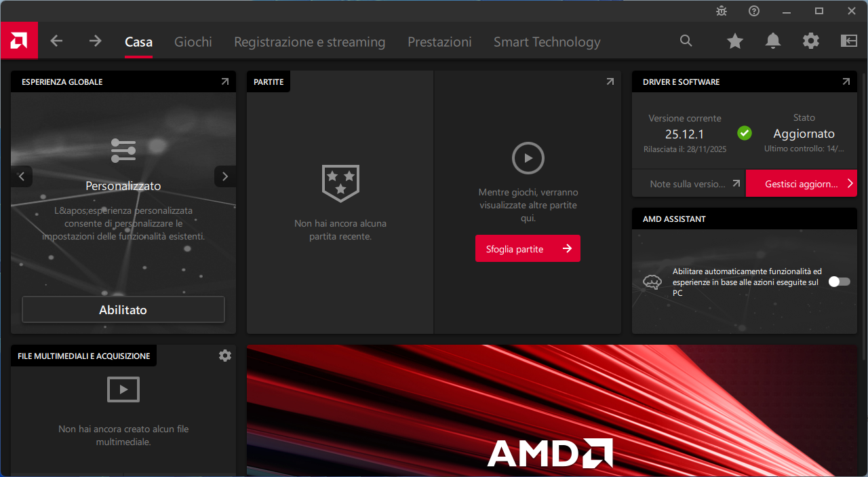The width and height of the screenshot is (868, 477).
Task: Click Gestisci aggiornamenti button
Action: pyautogui.click(x=802, y=183)
